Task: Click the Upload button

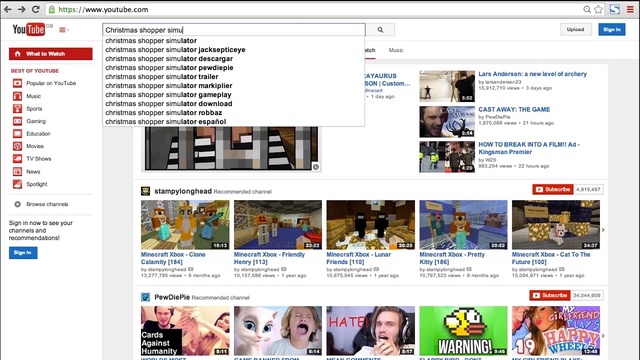Action: [x=576, y=29]
